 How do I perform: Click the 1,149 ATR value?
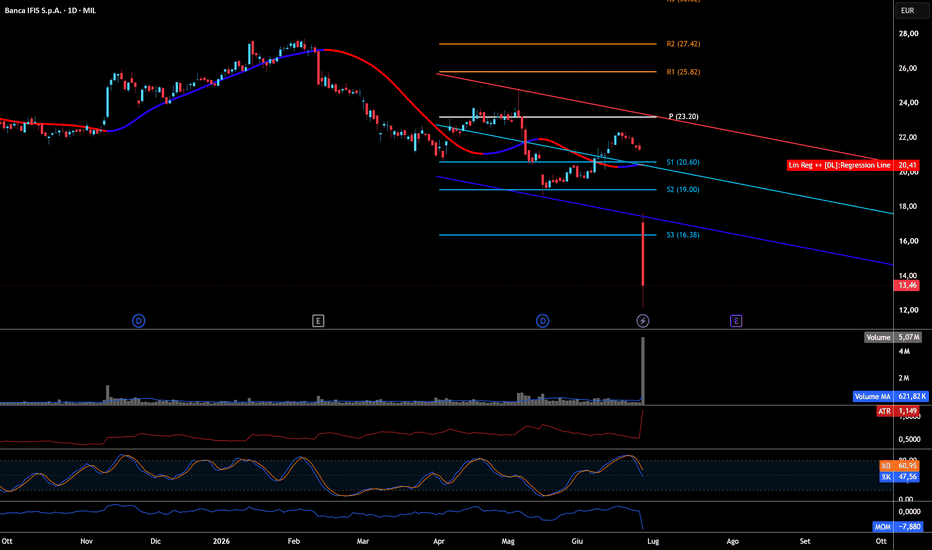tap(907, 411)
